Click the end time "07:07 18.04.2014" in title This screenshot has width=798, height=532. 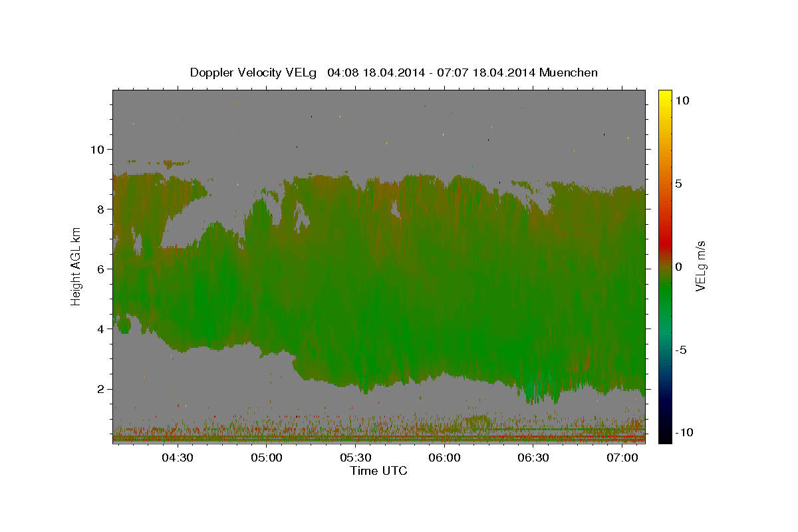(486, 72)
